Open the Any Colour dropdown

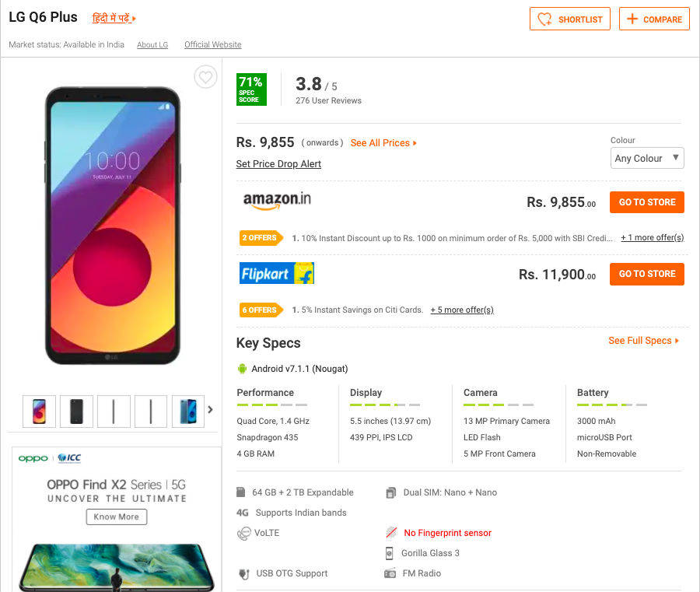point(647,159)
